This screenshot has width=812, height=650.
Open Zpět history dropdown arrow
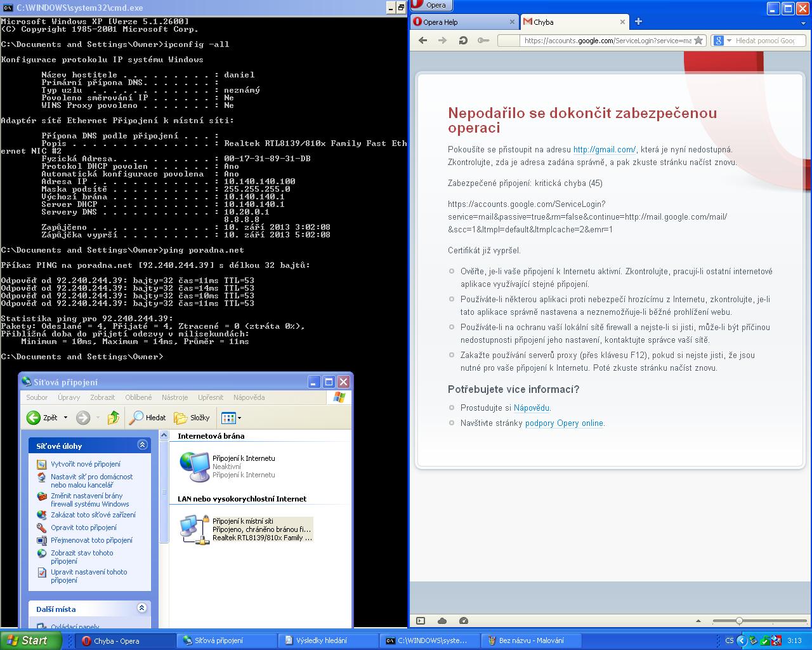(65, 417)
